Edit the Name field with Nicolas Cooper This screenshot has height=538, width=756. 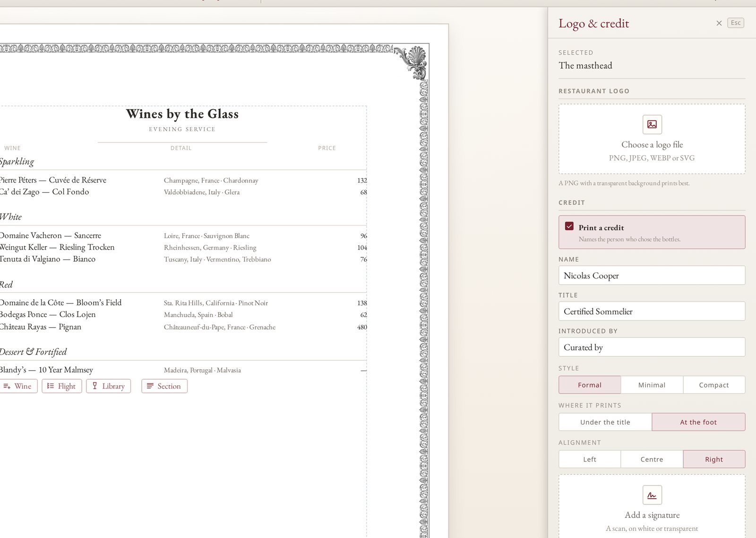652,275
